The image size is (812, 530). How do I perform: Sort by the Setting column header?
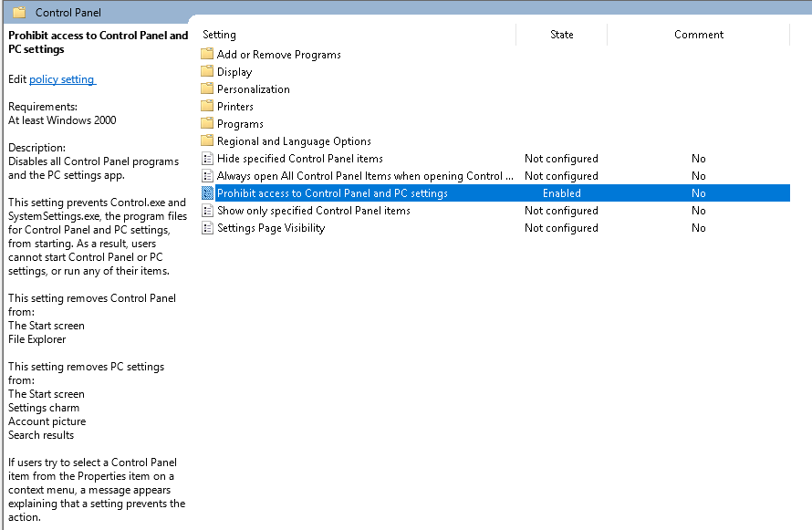219,35
